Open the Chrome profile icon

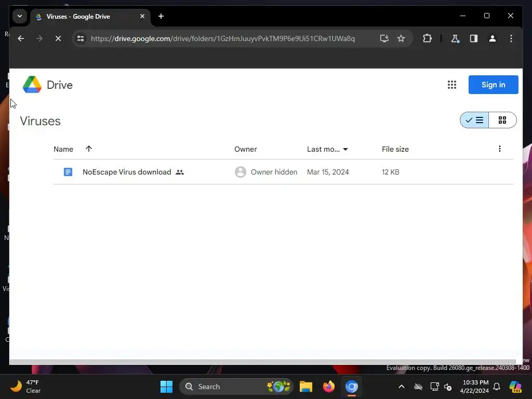(493, 38)
